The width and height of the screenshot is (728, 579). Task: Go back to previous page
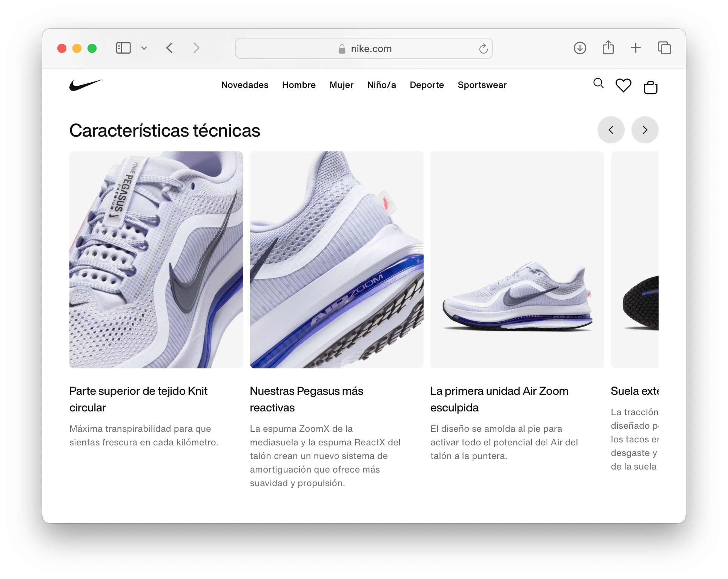170,48
